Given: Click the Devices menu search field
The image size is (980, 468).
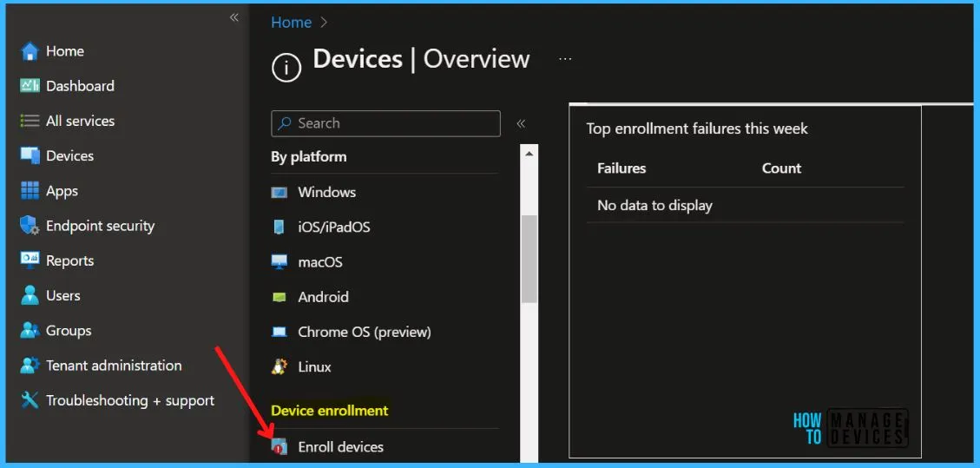Looking at the screenshot, I should pos(385,123).
